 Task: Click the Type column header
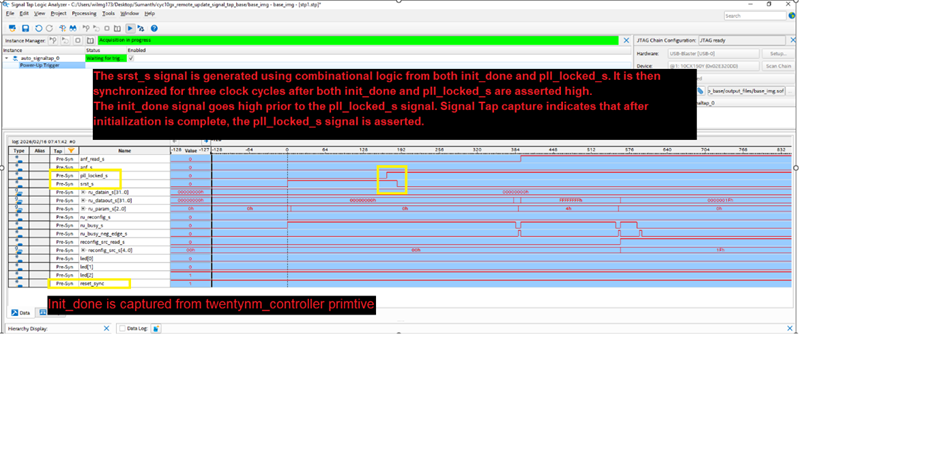(19, 150)
